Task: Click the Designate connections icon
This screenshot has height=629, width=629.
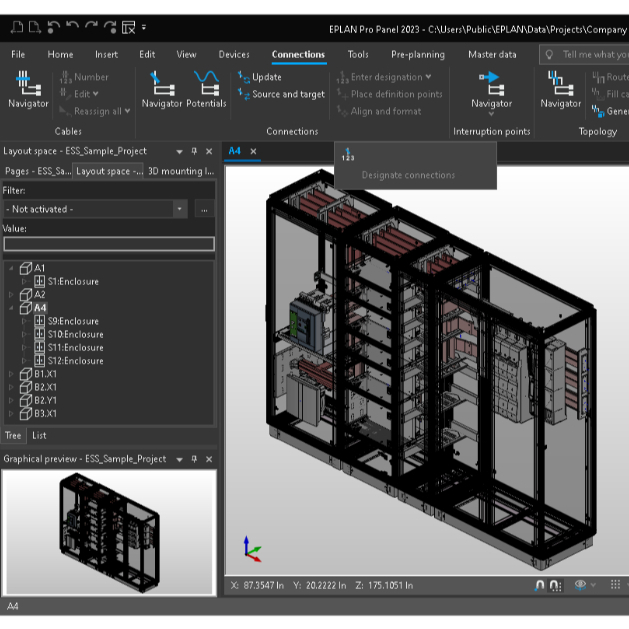Action: point(348,154)
